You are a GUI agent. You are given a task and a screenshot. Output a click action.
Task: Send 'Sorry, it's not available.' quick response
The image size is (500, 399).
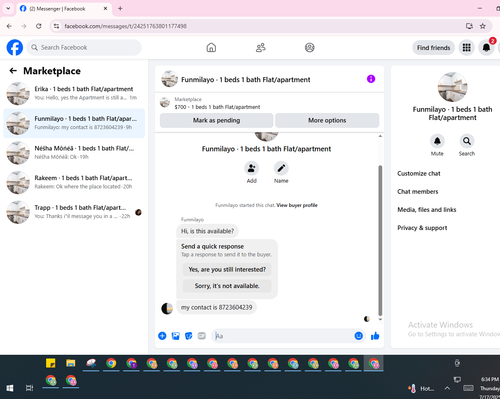tap(227, 286)
